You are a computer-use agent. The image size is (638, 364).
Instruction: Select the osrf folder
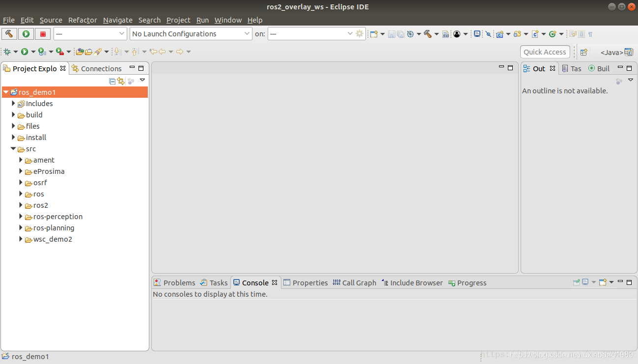(40, 183)
